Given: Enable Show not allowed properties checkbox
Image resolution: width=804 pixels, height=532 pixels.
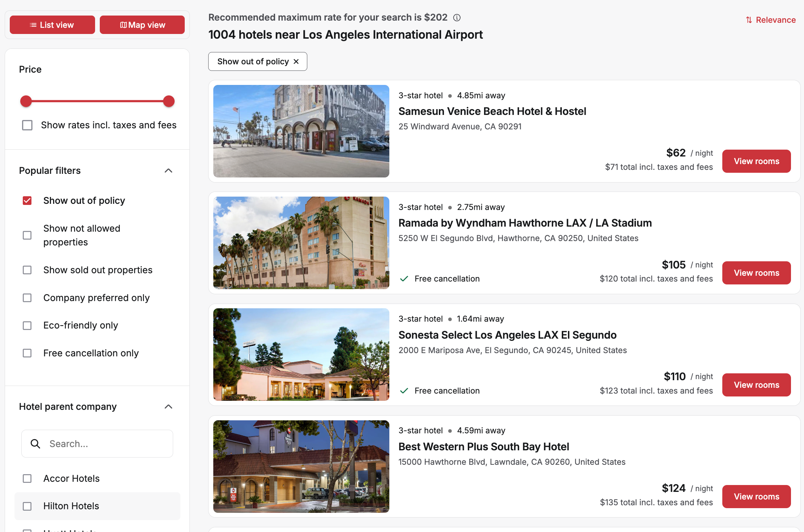Looking at the screenshot, I should tap(27, 235).
